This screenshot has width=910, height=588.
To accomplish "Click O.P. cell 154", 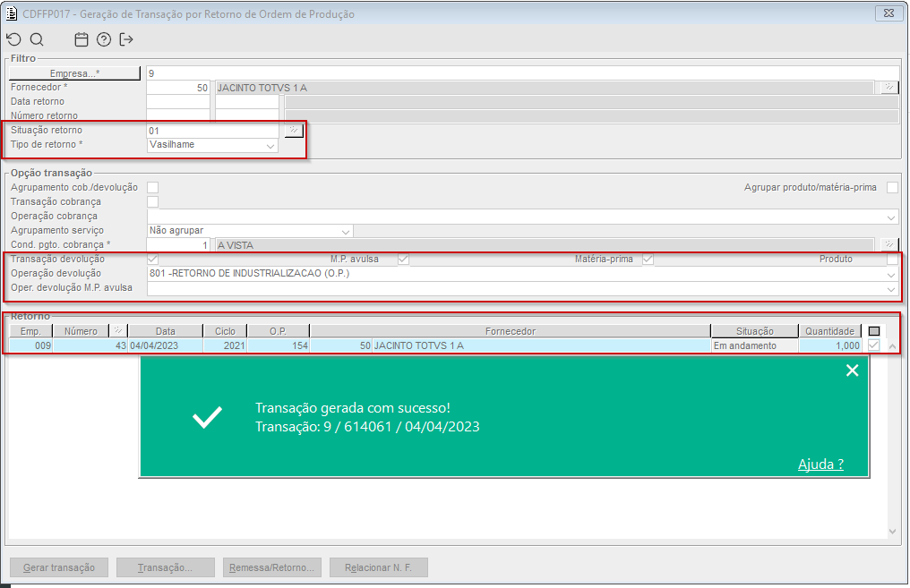I will coord(278,345).
